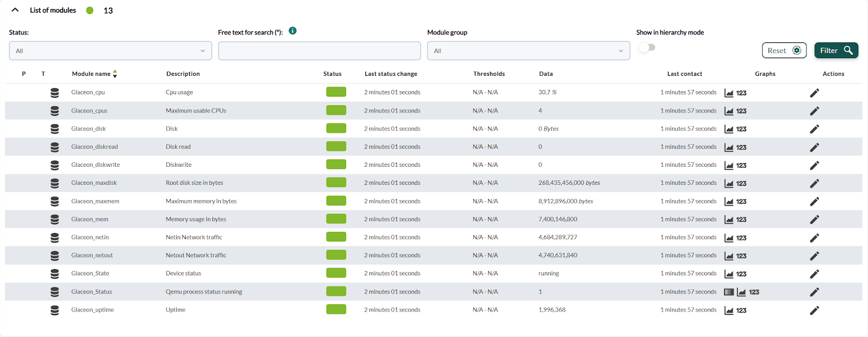Viewport: 868px width, 337px height.
Task: Click the green status swatch for Glaceon_cpus
Action: (x=336, y=110)
